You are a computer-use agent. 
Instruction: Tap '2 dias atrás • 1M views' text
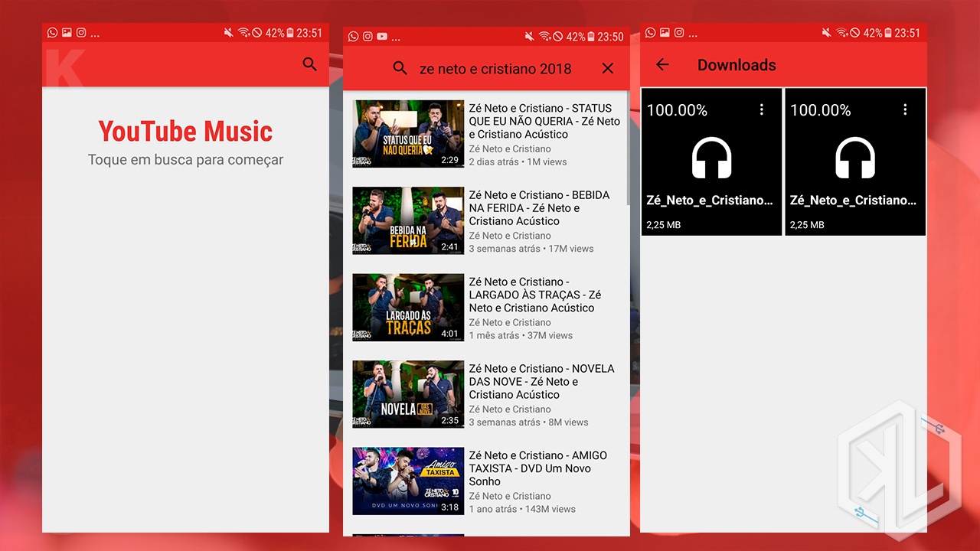tap(518, 161)
